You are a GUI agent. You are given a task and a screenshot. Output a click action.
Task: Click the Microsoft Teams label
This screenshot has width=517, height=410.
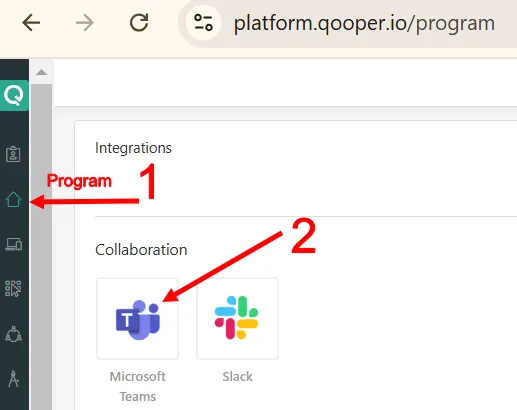point(138,386)
